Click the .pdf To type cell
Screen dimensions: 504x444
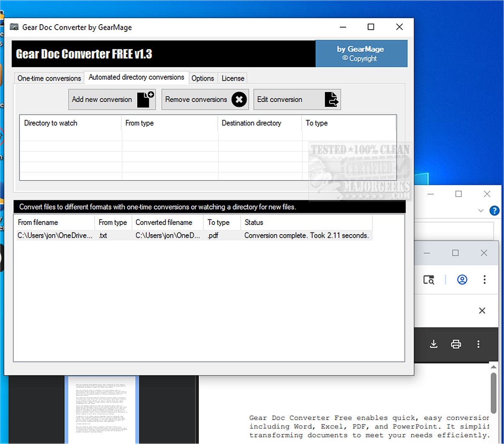213,235
